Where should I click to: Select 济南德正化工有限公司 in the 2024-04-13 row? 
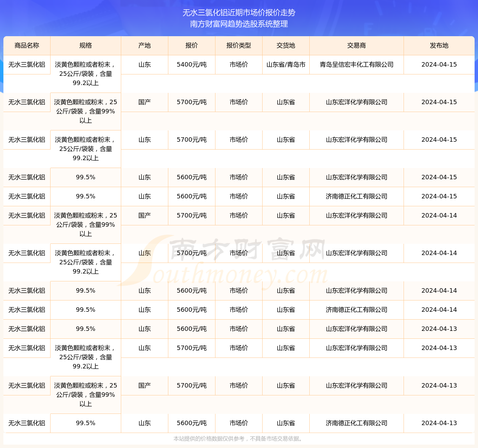(356, 423)
